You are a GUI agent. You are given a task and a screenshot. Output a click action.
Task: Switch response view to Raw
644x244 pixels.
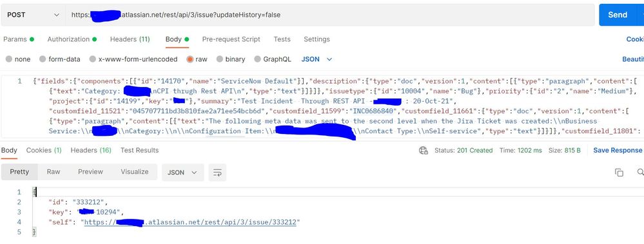click(54, 172)
